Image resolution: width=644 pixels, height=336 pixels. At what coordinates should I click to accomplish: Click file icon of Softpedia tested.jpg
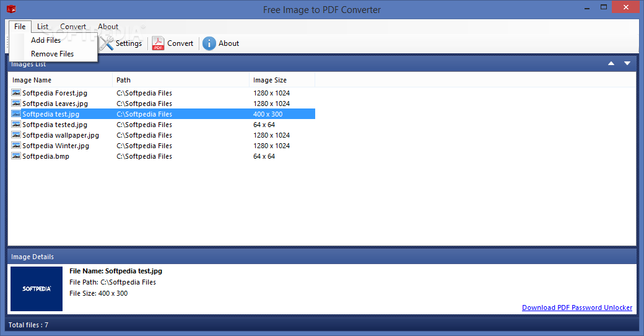(16, 124)
